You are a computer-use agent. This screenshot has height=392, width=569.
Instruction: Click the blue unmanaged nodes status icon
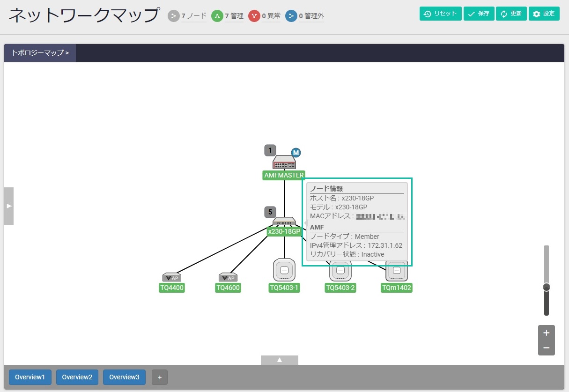point(291,16)
